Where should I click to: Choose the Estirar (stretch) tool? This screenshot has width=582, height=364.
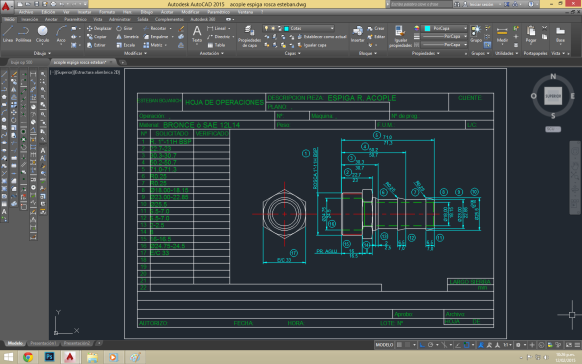97,45
